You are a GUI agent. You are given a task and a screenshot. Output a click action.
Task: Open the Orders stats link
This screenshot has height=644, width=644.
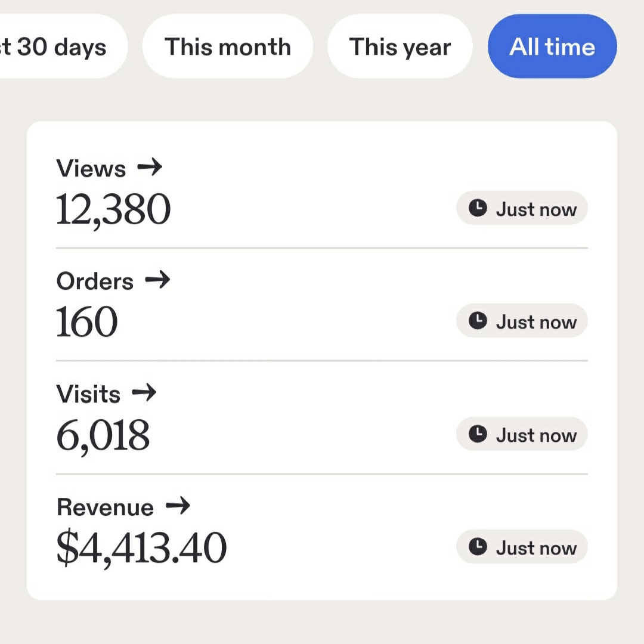click(95, 281)
